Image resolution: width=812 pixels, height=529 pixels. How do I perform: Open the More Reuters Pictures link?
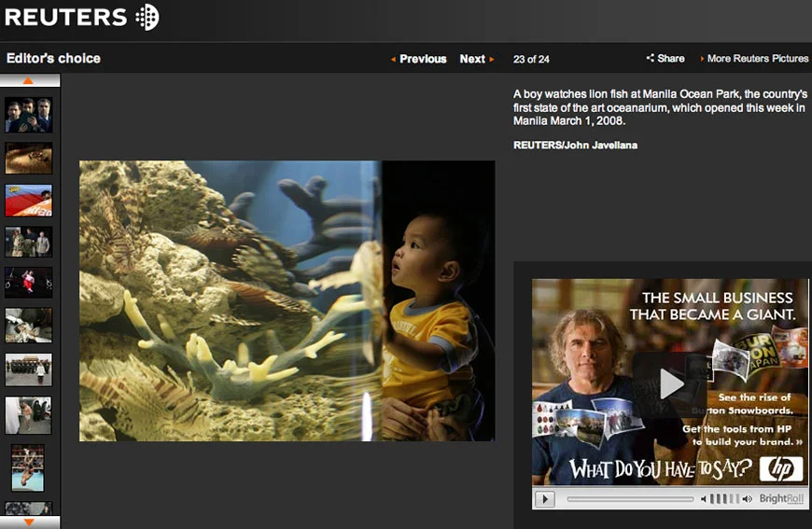click(754, 59)
